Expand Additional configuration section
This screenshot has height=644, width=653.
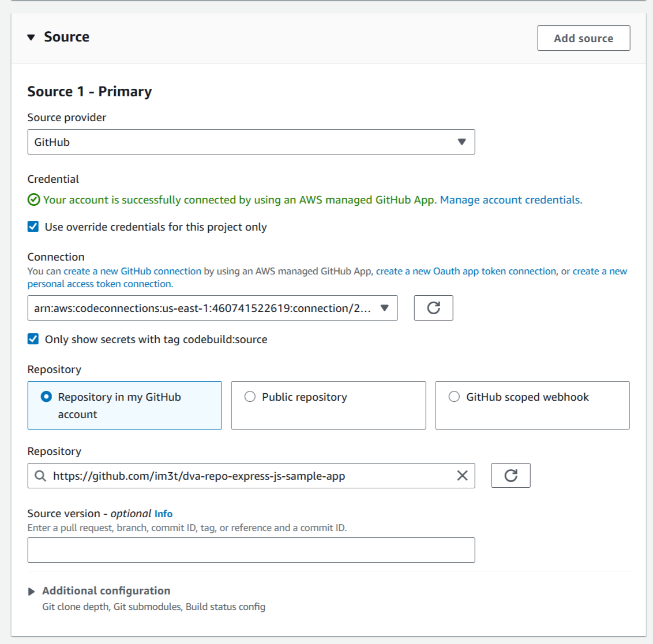coord(32,592)
